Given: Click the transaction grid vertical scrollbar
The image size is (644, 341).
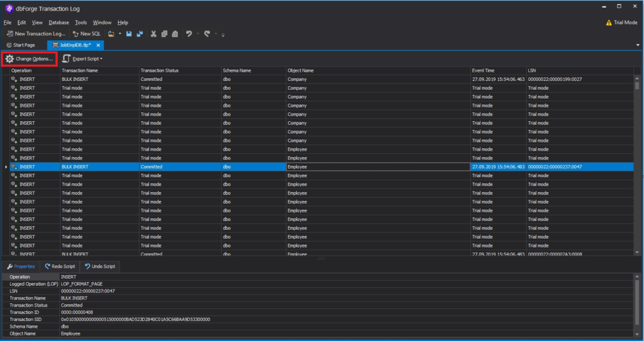Looking at the screenshot, I should click(638, 164).
